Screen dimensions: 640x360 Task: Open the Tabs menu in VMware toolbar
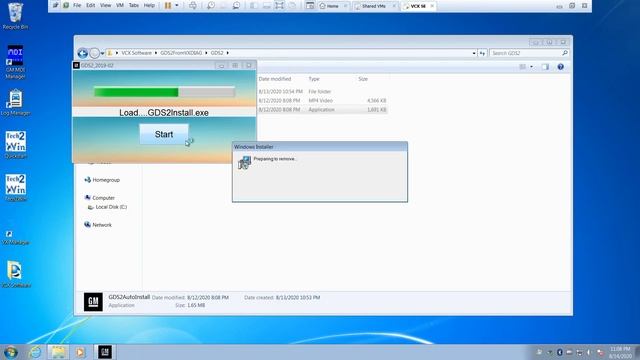click(x=134, y=6)
